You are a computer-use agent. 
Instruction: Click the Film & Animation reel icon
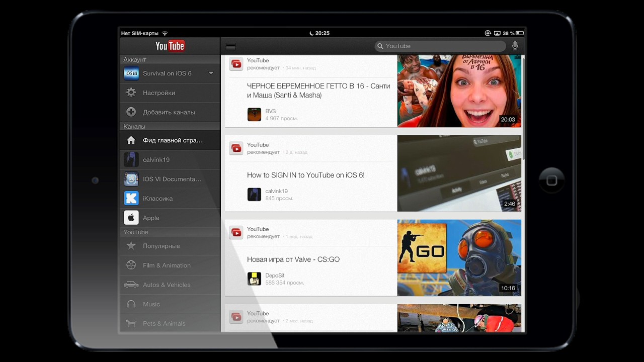(x=131, y=265)
